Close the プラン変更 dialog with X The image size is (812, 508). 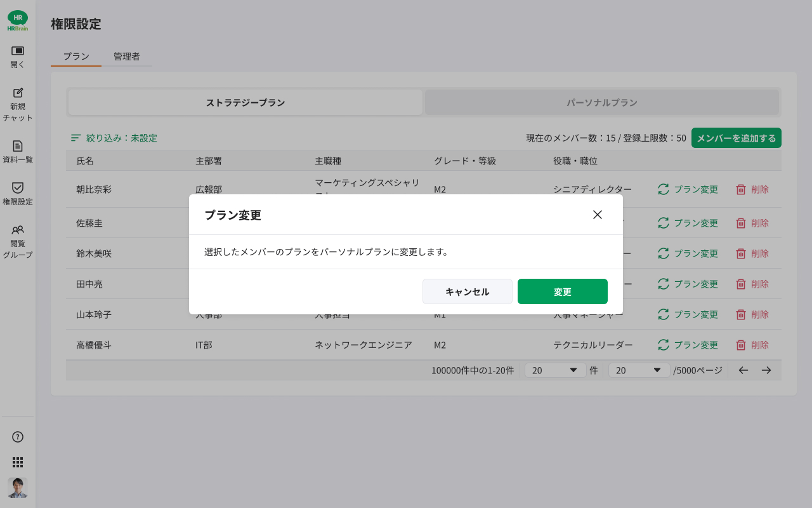(597, 215)
